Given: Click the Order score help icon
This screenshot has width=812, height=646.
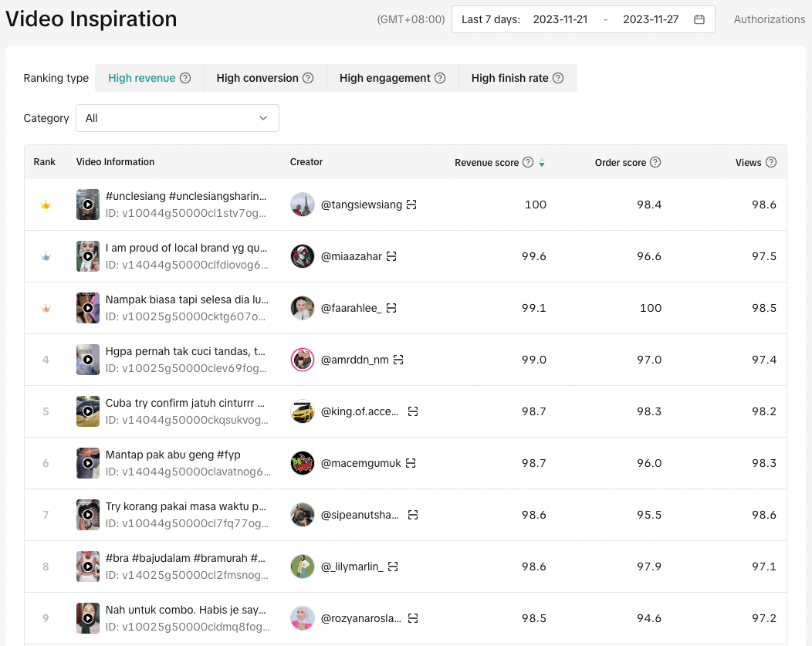Looking at the screenshot, I should click(655, 162).
